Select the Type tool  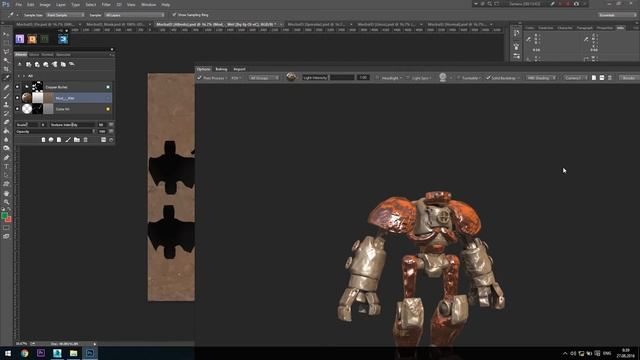[6, 166]
